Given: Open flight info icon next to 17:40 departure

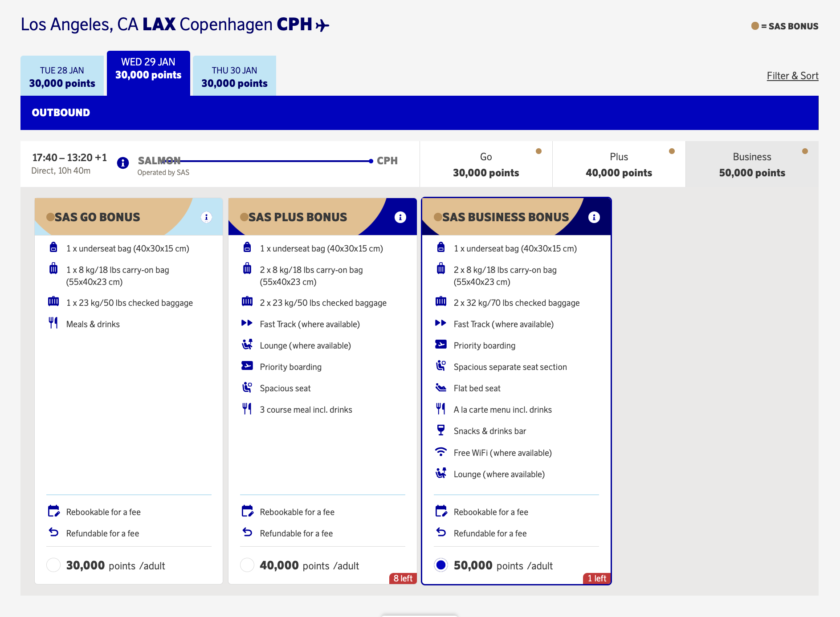Looking at the screenshot, I should pyautogui.click(x=123, y=163).
